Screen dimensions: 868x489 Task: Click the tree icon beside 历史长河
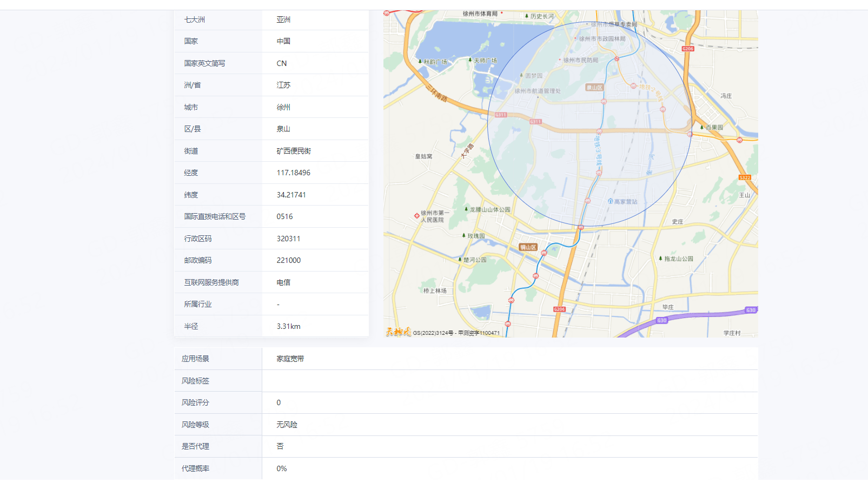527,16
